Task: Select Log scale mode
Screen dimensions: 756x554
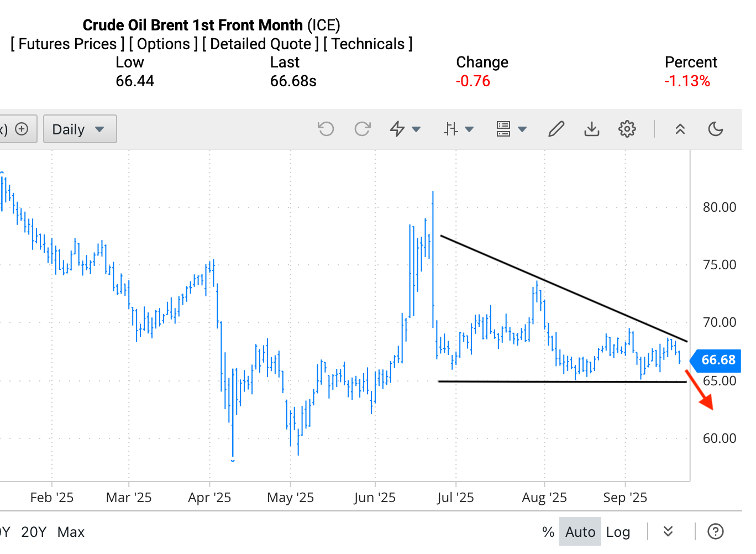Action: (618, 532)
